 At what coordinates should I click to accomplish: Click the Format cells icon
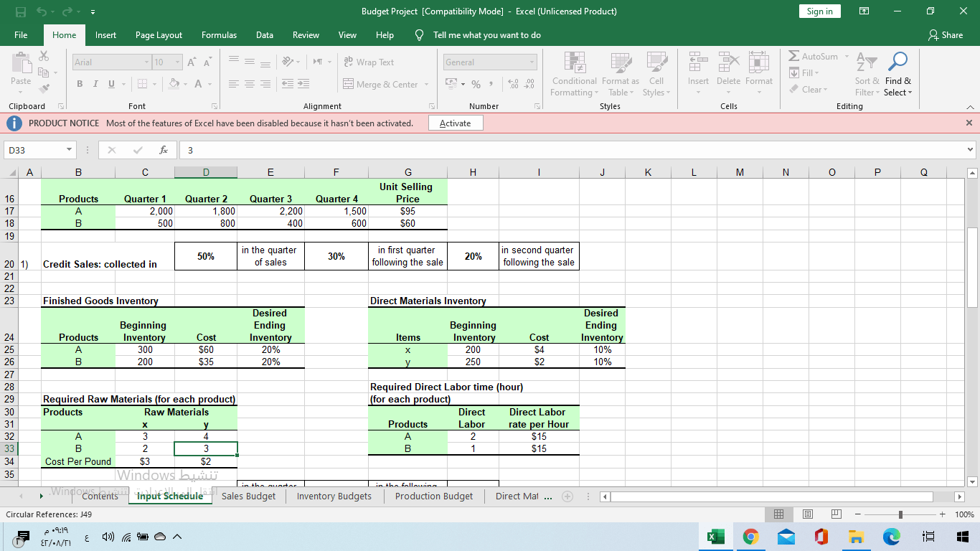759,62
